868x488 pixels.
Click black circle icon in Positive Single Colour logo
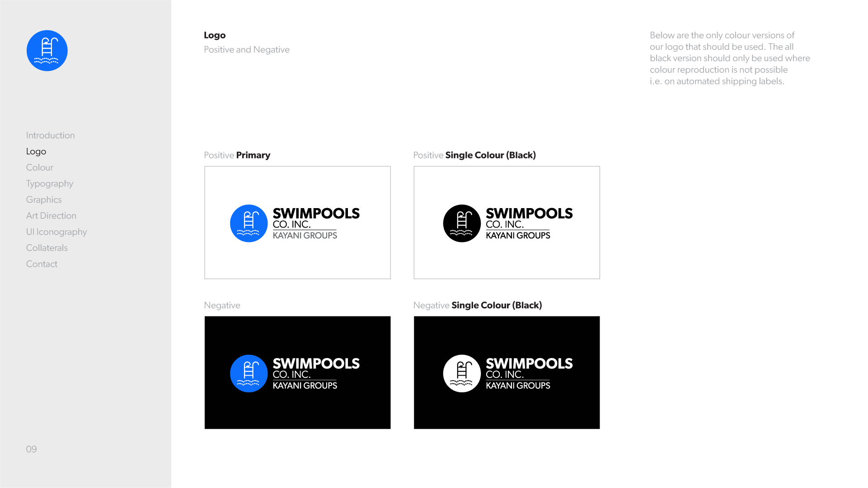point(461,223)
